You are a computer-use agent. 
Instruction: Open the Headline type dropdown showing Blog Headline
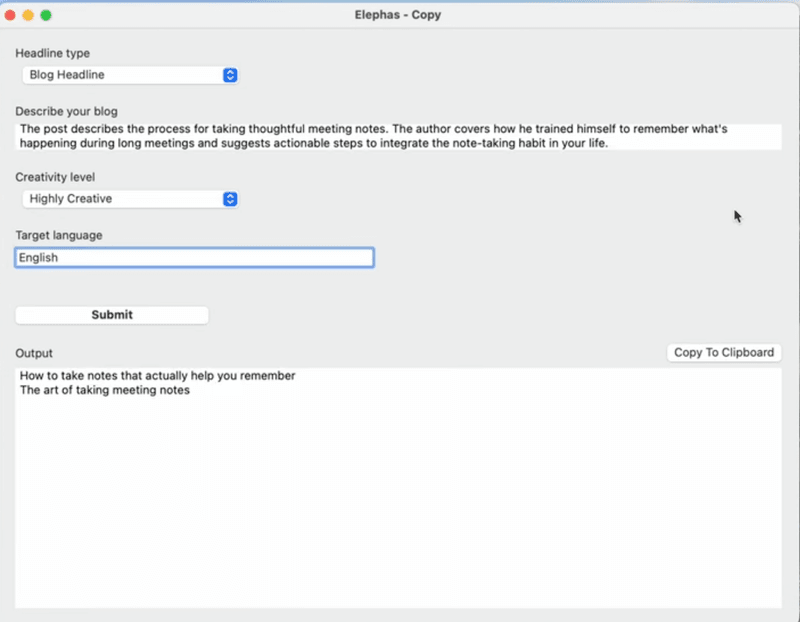click(x=128, y=75)
